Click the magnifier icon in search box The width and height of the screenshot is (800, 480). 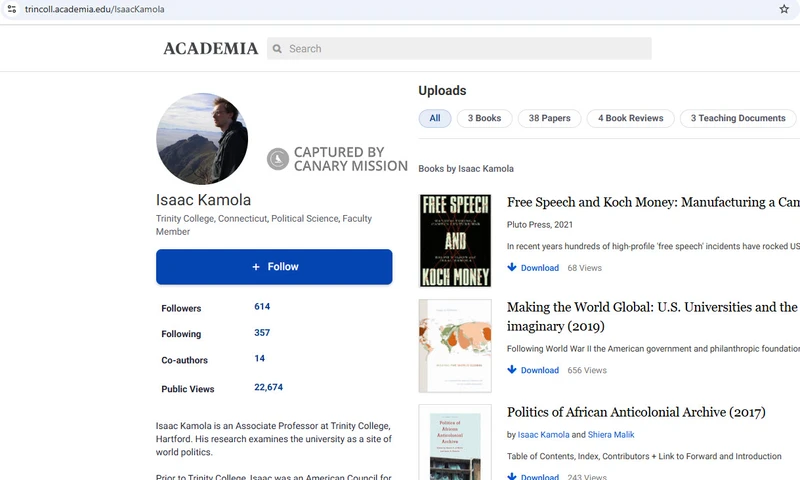tap(277, 48)
